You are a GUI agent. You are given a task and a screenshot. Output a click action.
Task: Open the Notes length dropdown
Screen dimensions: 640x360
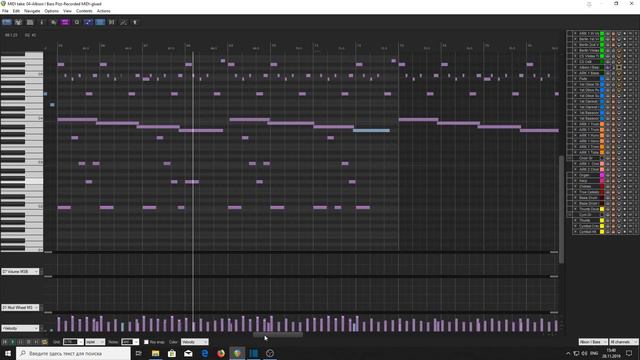[x=130, y=342]
